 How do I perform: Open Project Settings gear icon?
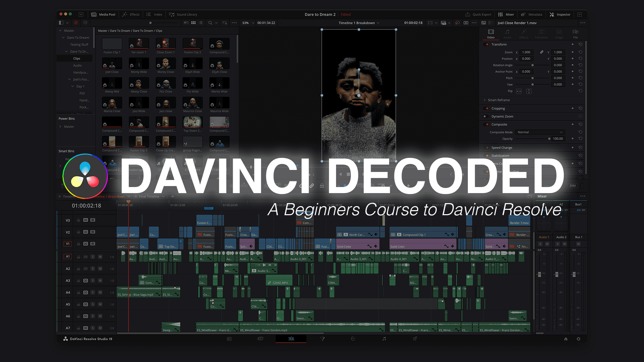click(x=578, y=339)
